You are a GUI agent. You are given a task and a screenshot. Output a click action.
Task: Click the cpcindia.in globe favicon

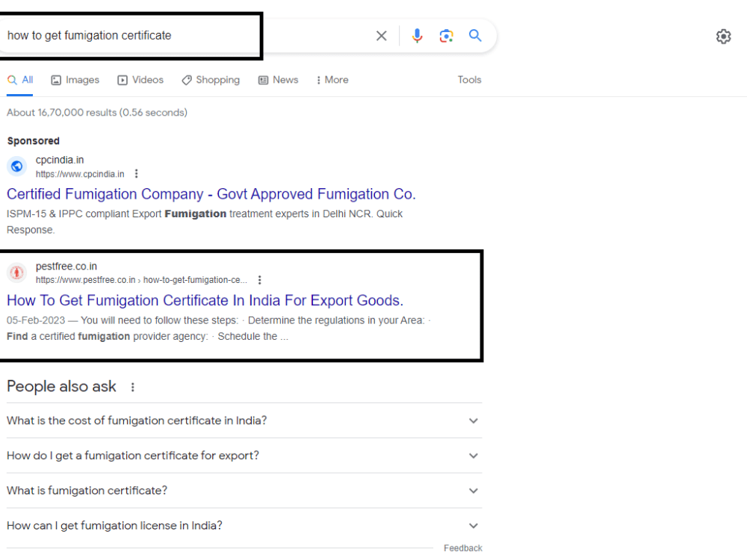click(16, 167)
